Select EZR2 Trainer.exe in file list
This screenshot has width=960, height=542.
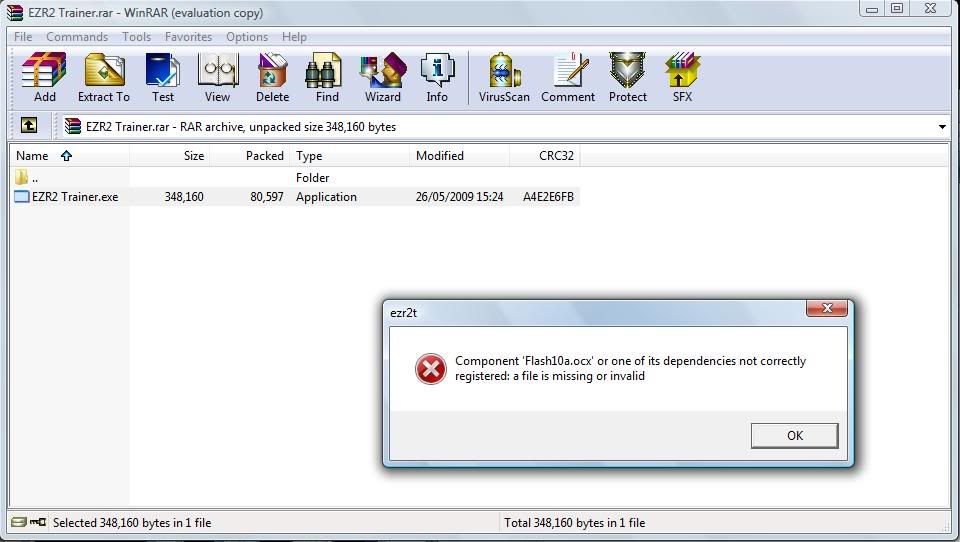click(74, 197)
